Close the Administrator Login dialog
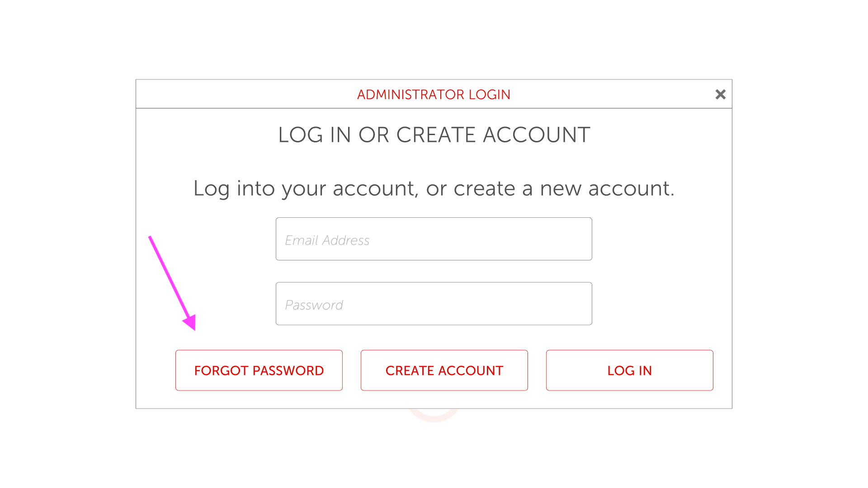Viewport: 868px width, 488px height. coord(720,94)
